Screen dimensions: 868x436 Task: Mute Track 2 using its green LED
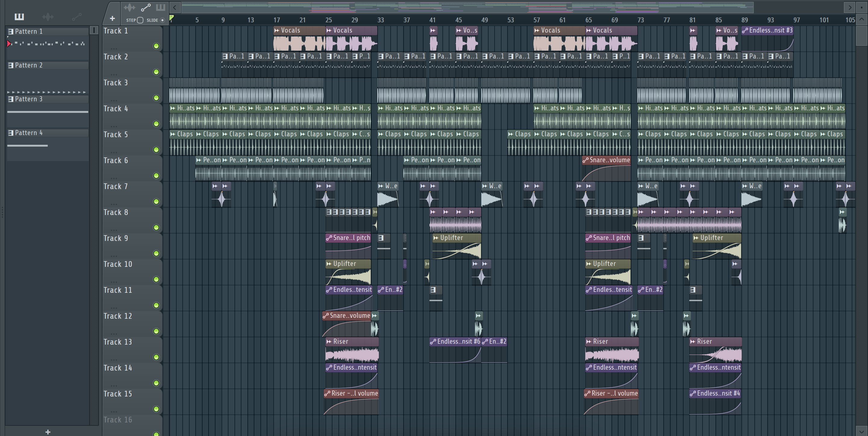tap(156, 72)
